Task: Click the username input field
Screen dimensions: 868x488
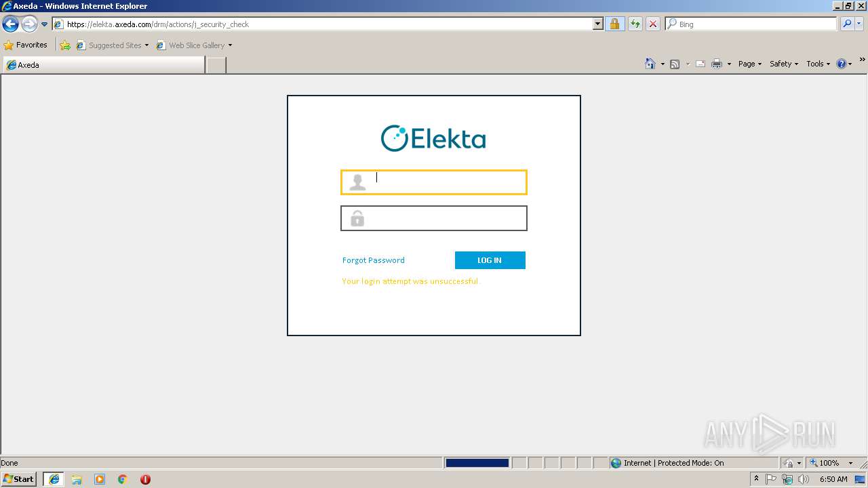Action: tap(434, 182)
